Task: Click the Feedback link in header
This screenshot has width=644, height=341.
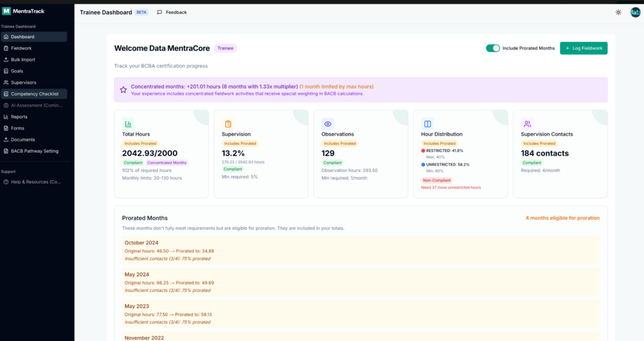Action: 172,12
